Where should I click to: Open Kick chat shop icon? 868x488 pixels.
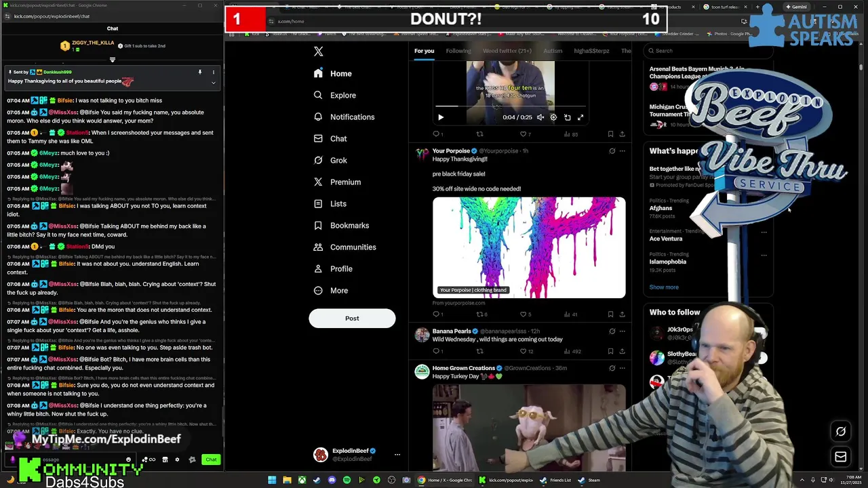point(165,460)
